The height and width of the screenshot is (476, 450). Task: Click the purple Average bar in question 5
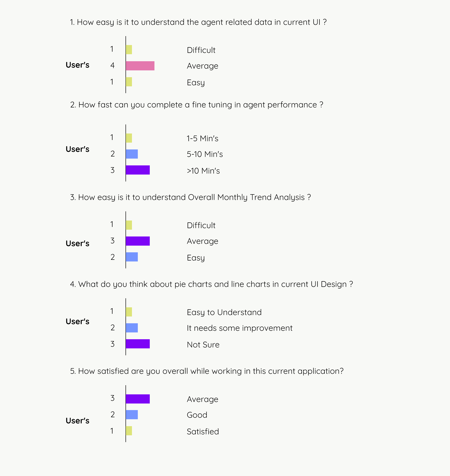click(x=138, y=399)
